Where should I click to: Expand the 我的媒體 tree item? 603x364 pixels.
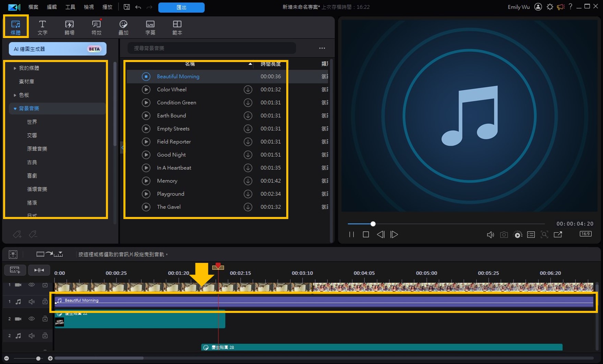[15, 68]
